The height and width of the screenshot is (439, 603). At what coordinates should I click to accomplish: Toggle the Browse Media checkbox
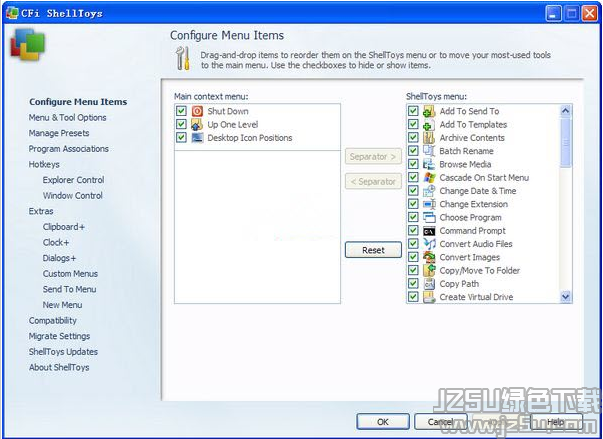413,164
